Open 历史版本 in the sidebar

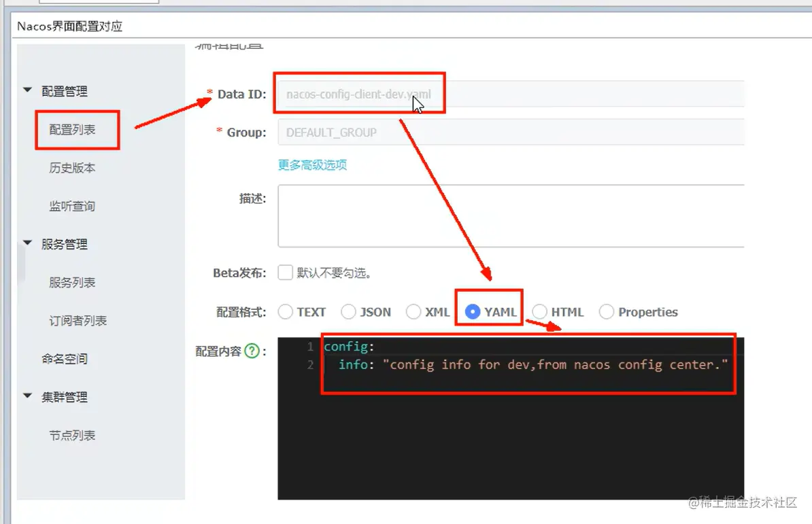point(72,168)
